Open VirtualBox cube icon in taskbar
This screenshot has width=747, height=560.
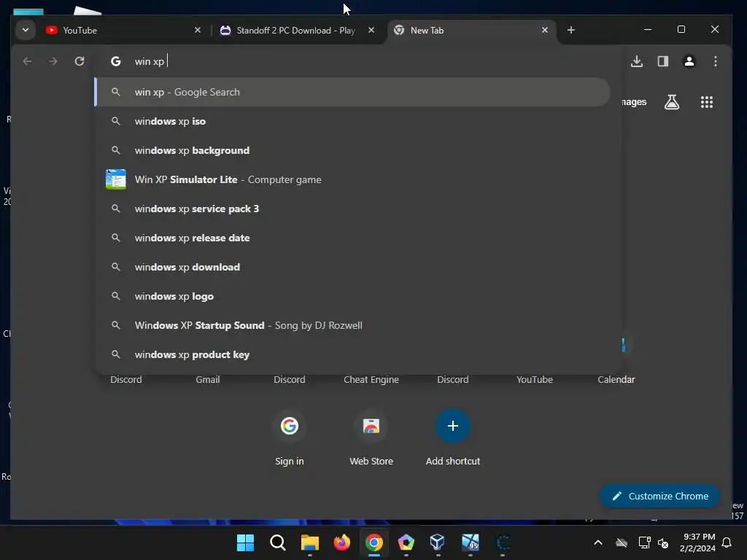(438, 542)
